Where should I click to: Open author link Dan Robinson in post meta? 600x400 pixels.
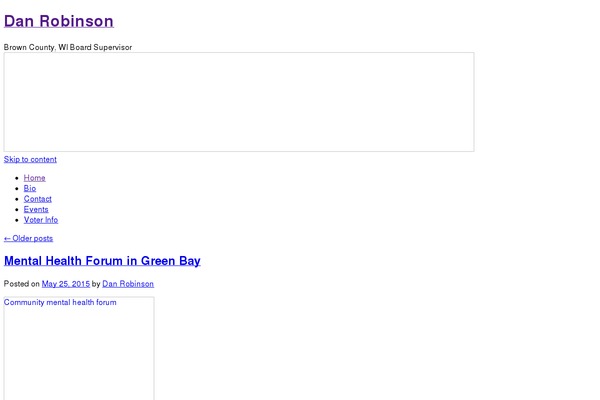coord(128,284)
